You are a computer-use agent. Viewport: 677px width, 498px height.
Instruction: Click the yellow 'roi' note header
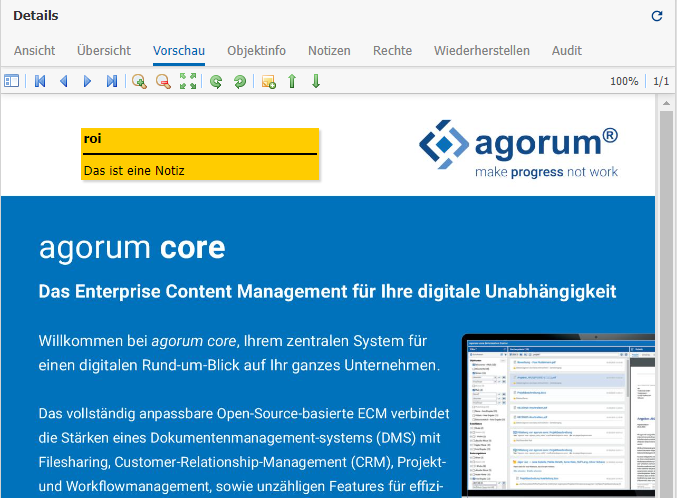tap(200, 139)
